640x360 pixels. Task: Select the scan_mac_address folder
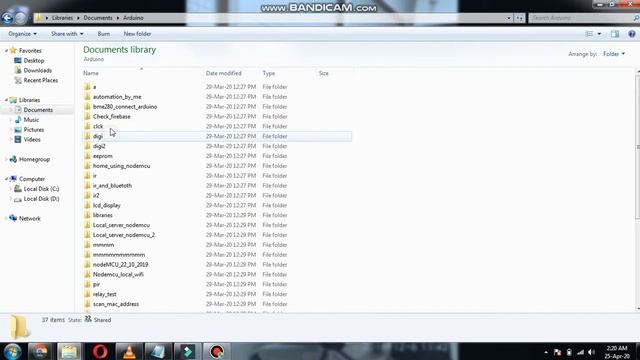click(116, 304)
